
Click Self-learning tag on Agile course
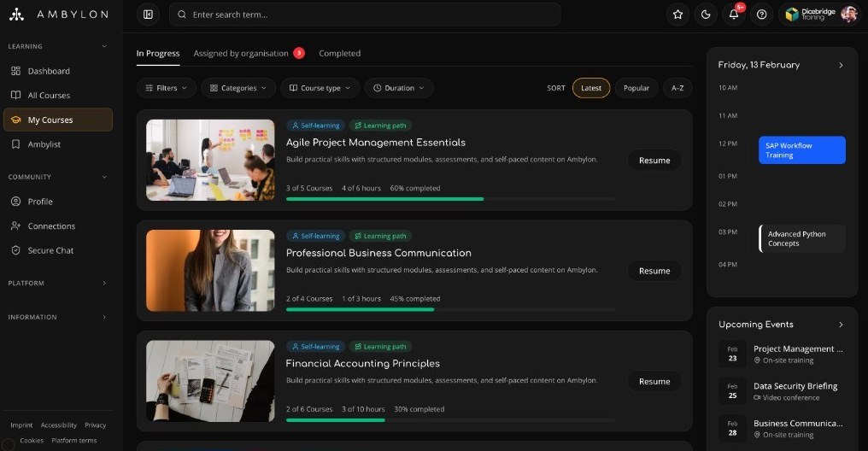coord(315,126)
